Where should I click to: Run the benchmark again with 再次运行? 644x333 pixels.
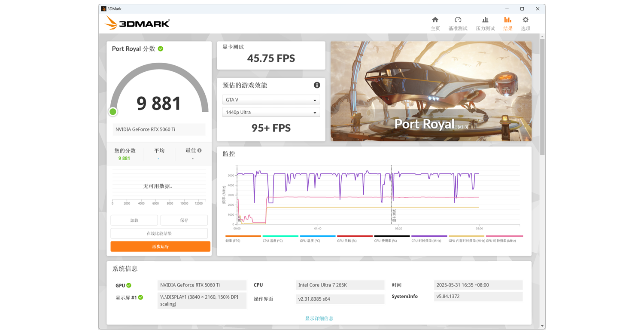point(160,246)
